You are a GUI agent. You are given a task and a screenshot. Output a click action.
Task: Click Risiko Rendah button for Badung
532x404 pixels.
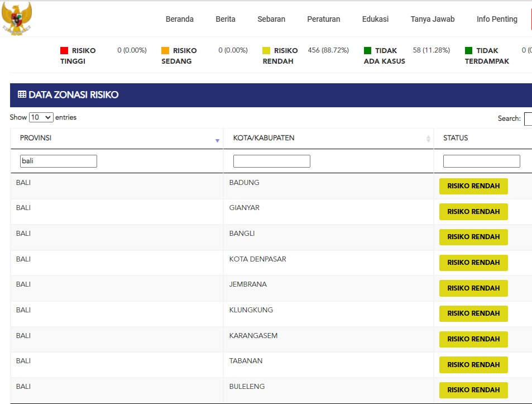473,186
